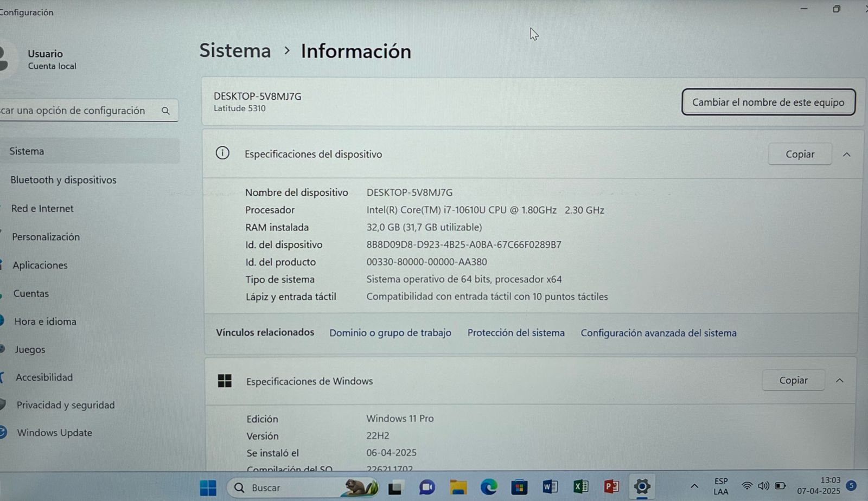Viewport: 868px width, 501px height.
Task: Select the install date 06-04-2025
Action: tap(391, 452)
